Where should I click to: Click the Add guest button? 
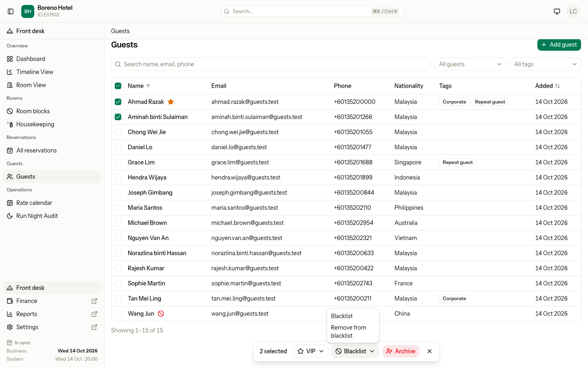pos(559,45)
